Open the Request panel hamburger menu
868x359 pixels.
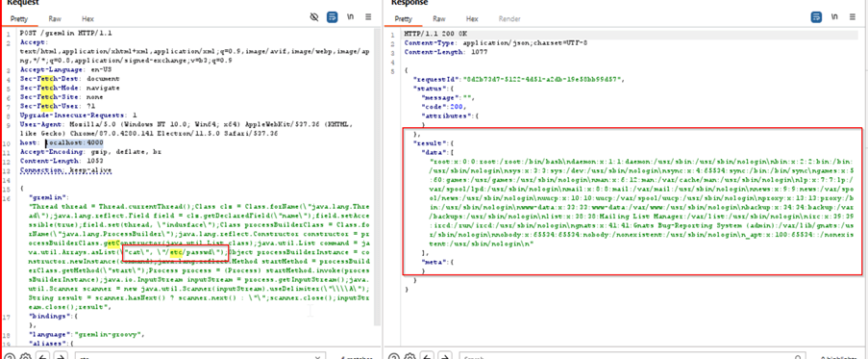point(368,17)
